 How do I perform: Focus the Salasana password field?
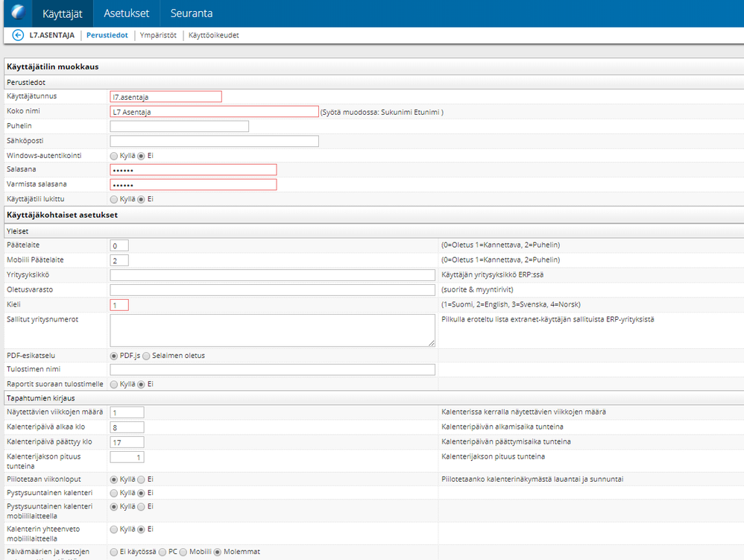(x=193, y=170)
